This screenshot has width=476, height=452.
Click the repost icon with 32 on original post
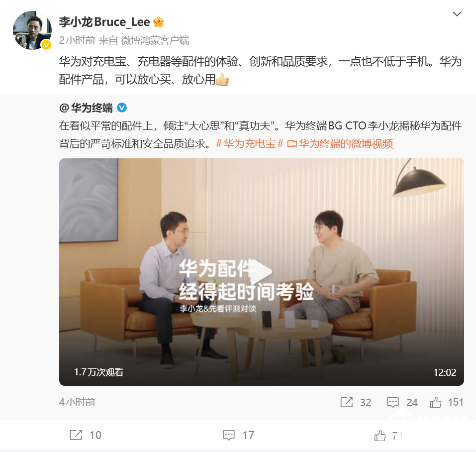(346, 402)
